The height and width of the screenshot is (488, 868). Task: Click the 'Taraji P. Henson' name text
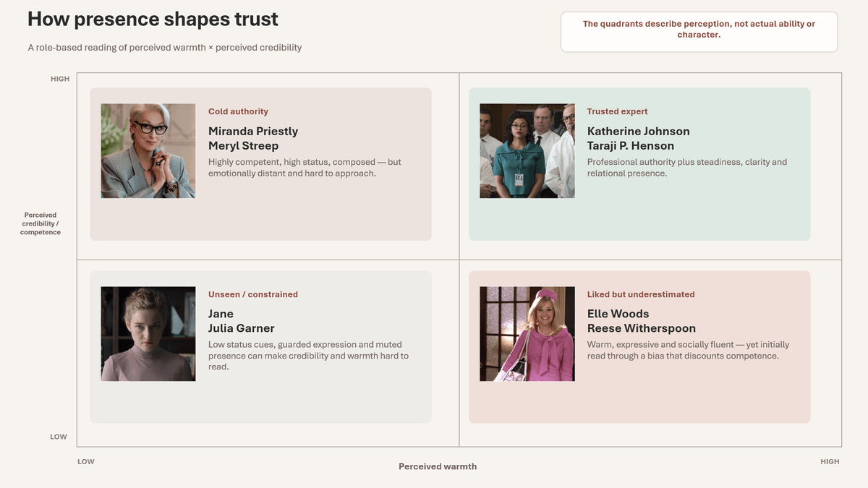click(631, 145)
